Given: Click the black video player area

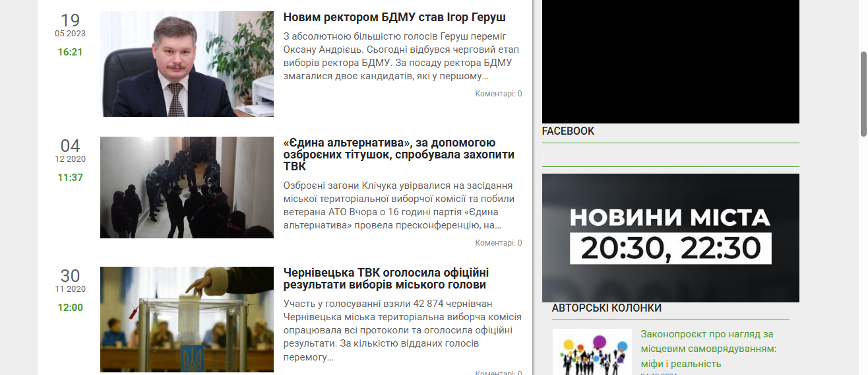Looking at the screenshot, I should [x=671, y=61].
